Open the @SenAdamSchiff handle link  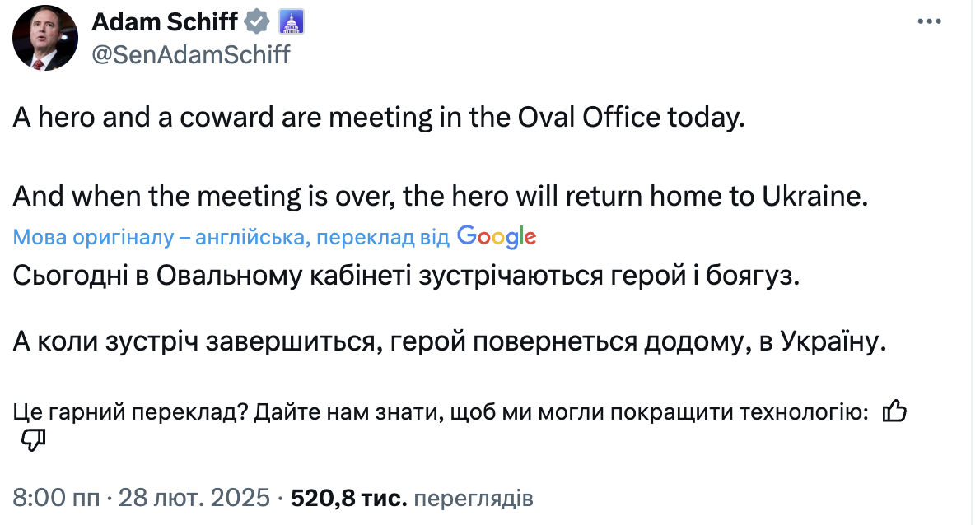point(190,55)
